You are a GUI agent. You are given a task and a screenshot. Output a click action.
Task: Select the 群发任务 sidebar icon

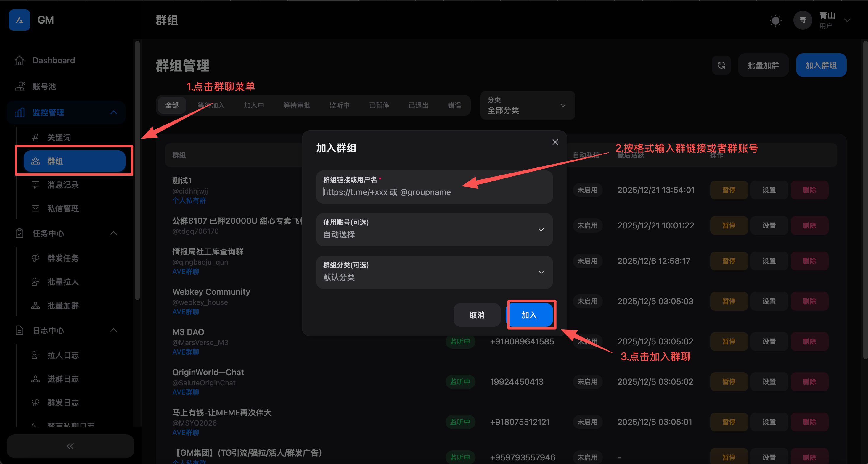pos(36,258)
